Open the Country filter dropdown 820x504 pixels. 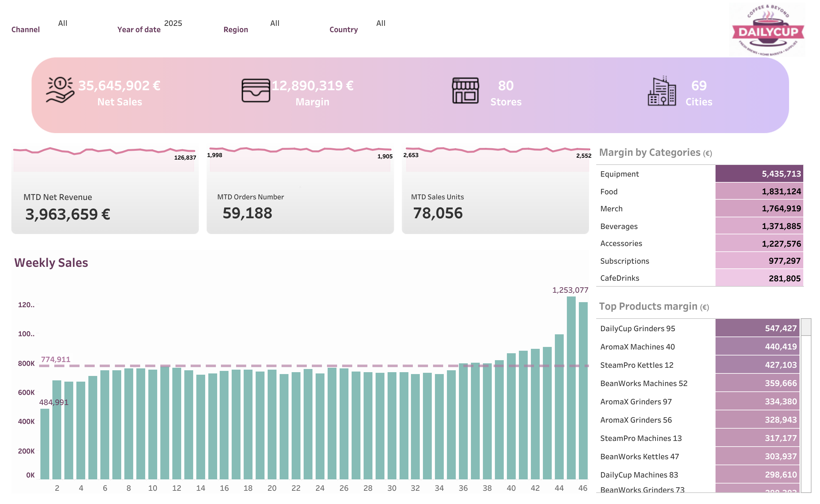point(380,23)
